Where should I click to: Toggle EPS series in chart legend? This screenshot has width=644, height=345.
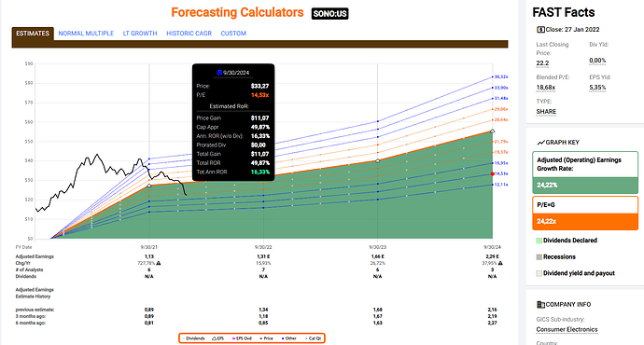pyautogui.click(x=218, y=338)
